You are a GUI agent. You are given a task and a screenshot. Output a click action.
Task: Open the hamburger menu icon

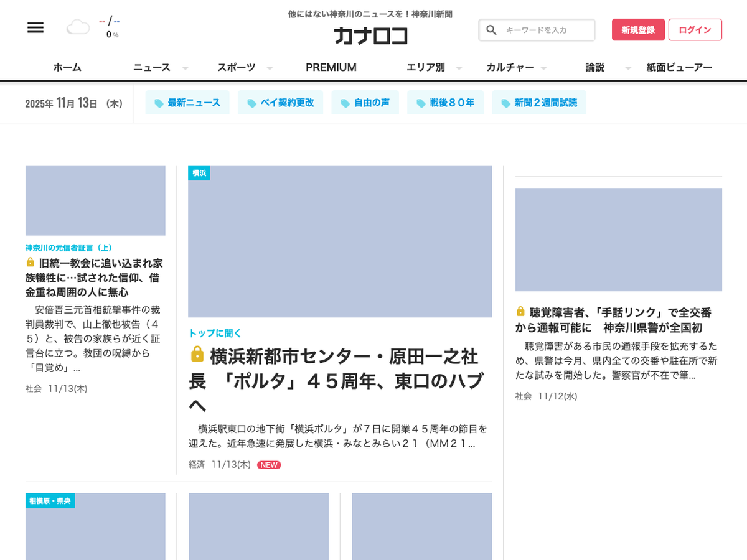tap(35, 27)
